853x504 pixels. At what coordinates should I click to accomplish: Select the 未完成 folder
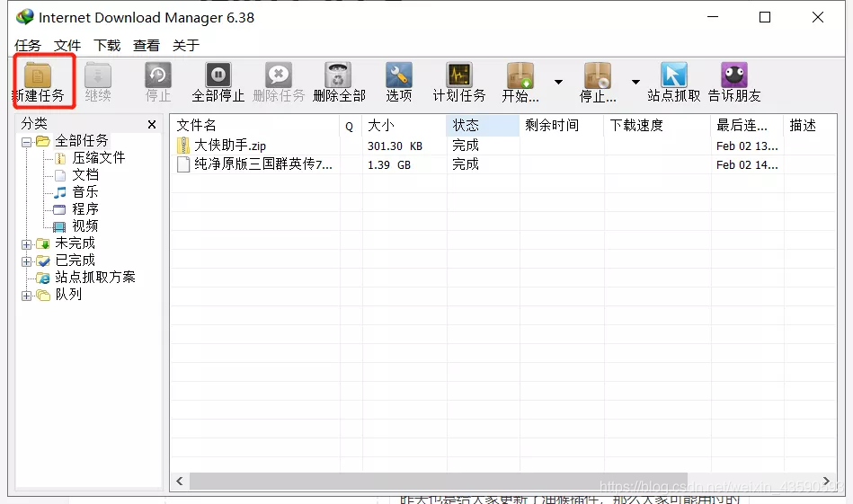(76, 243)
